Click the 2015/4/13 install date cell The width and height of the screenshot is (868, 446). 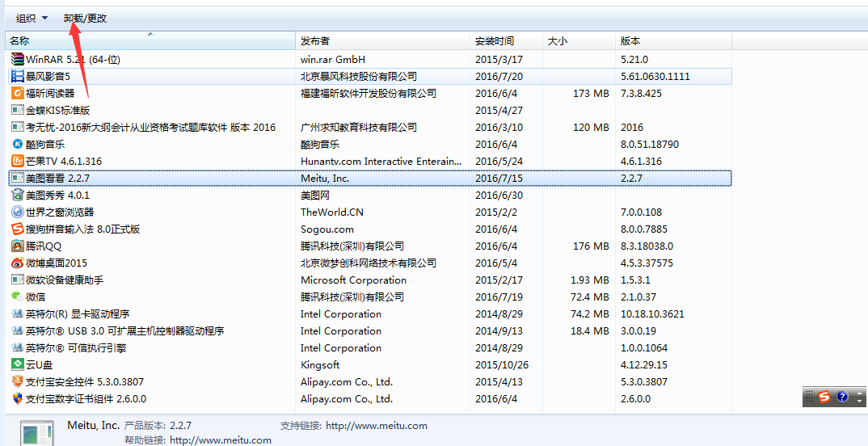499,382
